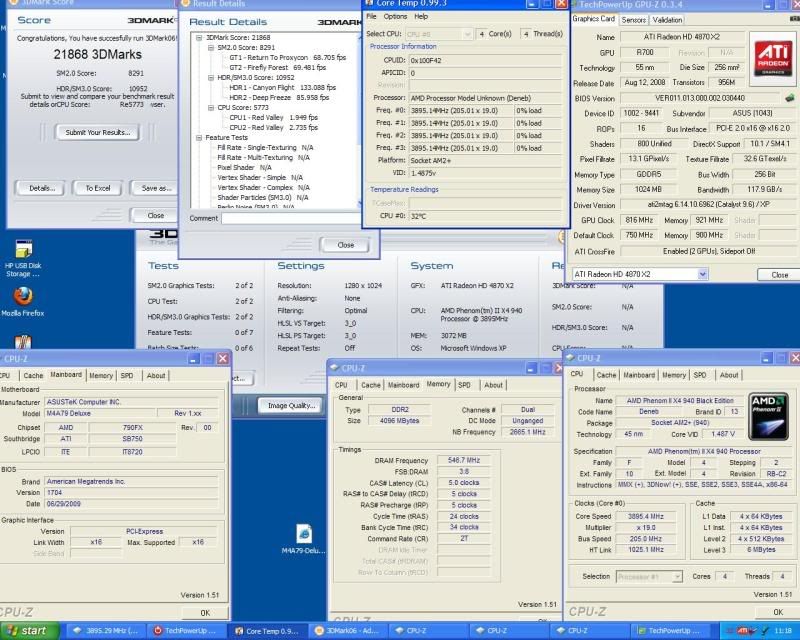Screen dimensions: 800x640
Task: Switch to the Validation tab in GPU-Z
Action: pyautogui.click(x=667, y=20)
